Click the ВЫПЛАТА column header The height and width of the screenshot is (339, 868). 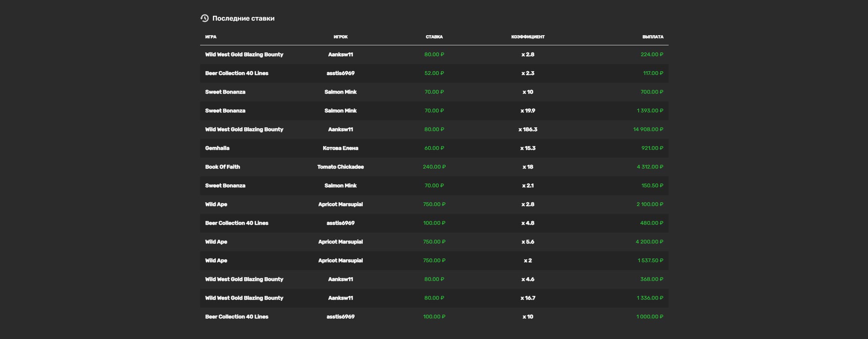[652, 37]
